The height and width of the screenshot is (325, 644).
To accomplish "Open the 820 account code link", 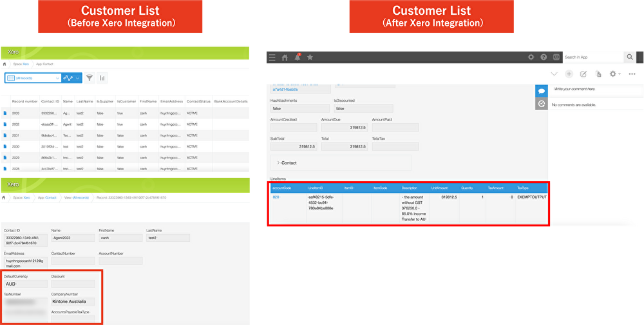I will coord(276,197).
